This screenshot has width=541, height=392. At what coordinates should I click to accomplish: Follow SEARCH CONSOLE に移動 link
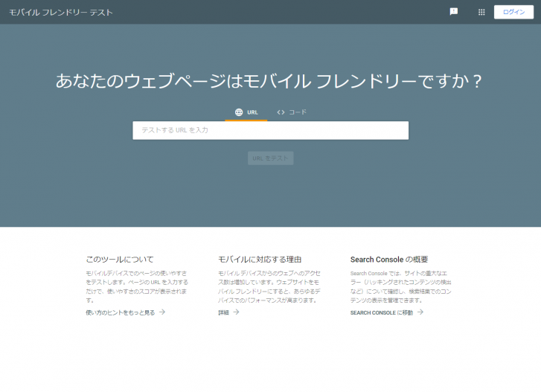tap(387, 312)
